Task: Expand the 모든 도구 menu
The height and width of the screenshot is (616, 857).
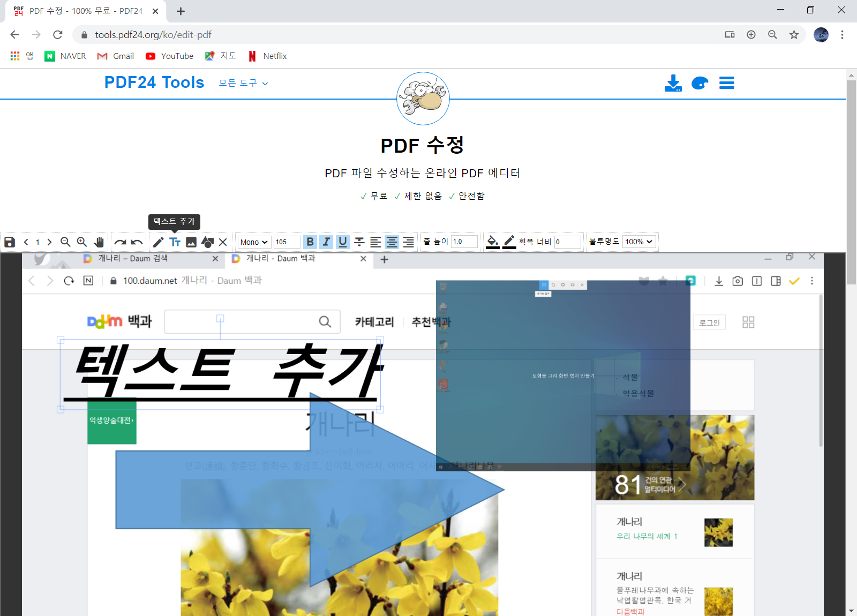Action: click(244, 83)
